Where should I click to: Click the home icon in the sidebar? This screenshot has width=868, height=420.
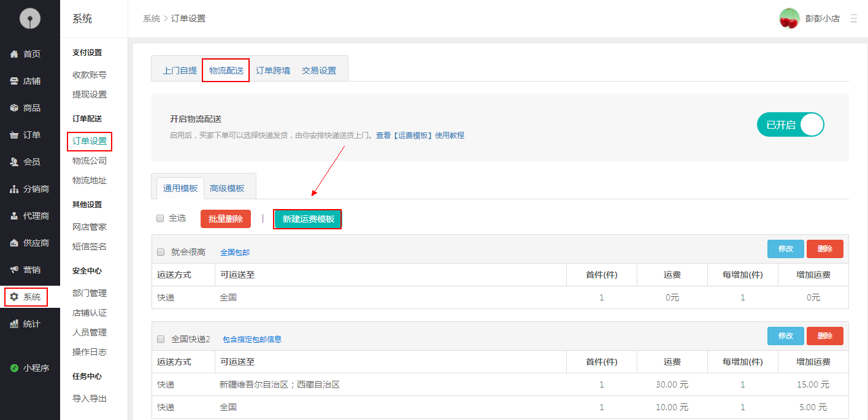[x=14, y=54]
